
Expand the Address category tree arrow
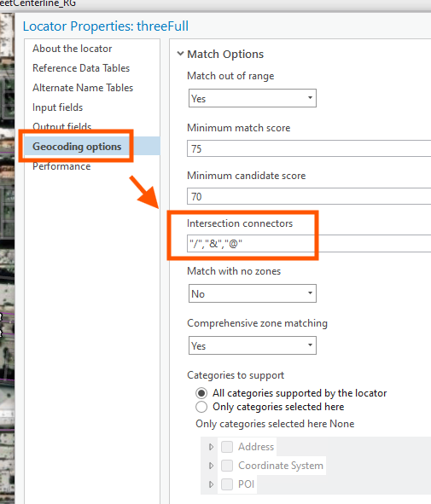point(211,447)
